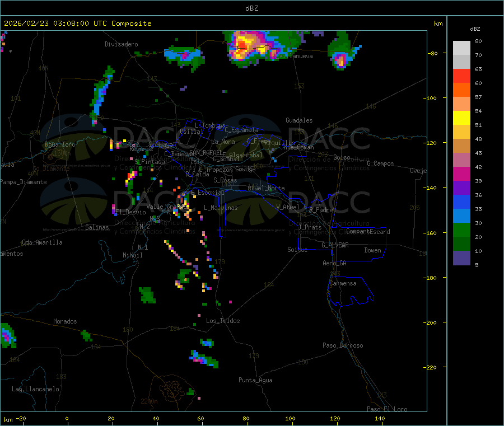Click the green echo patch near Morados
Viewport: 504px width, 426px height.
pos(86,335)
